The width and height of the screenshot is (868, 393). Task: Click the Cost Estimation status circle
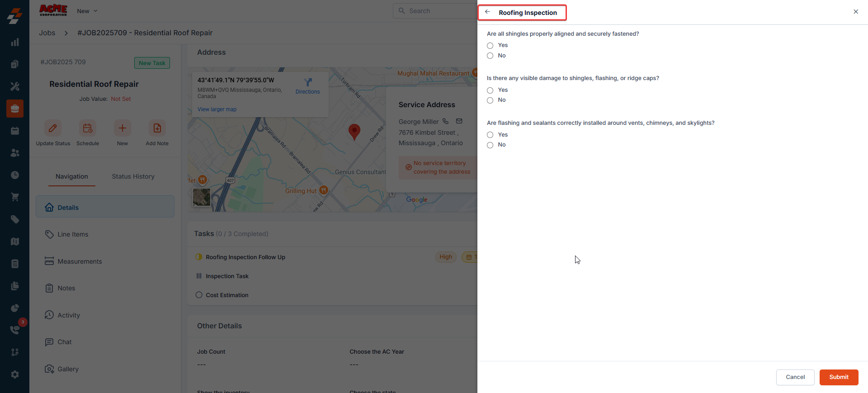click(199, 295)
